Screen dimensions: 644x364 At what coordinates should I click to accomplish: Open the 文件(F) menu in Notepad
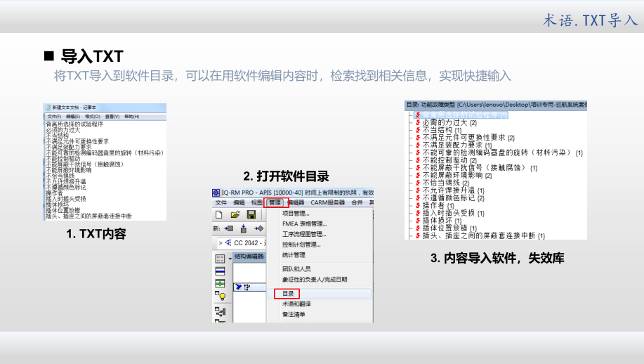pos(53,116)
